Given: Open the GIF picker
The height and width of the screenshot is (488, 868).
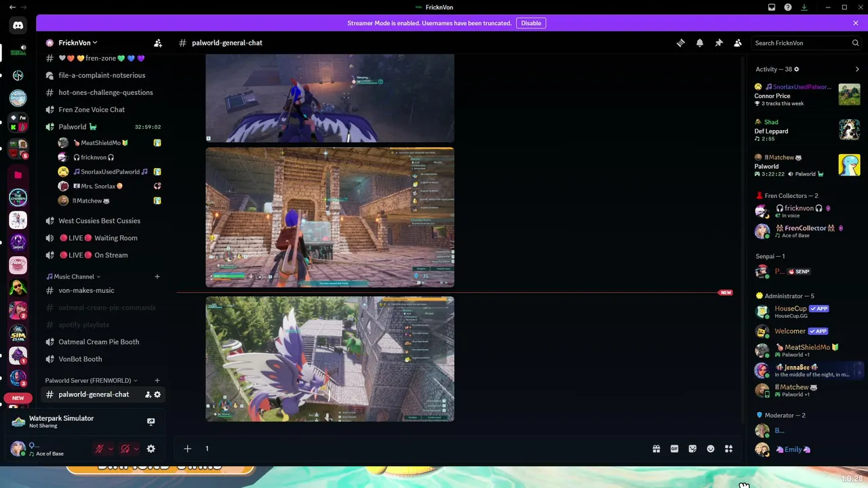Looking at the screenshot, I should [675, 449].
